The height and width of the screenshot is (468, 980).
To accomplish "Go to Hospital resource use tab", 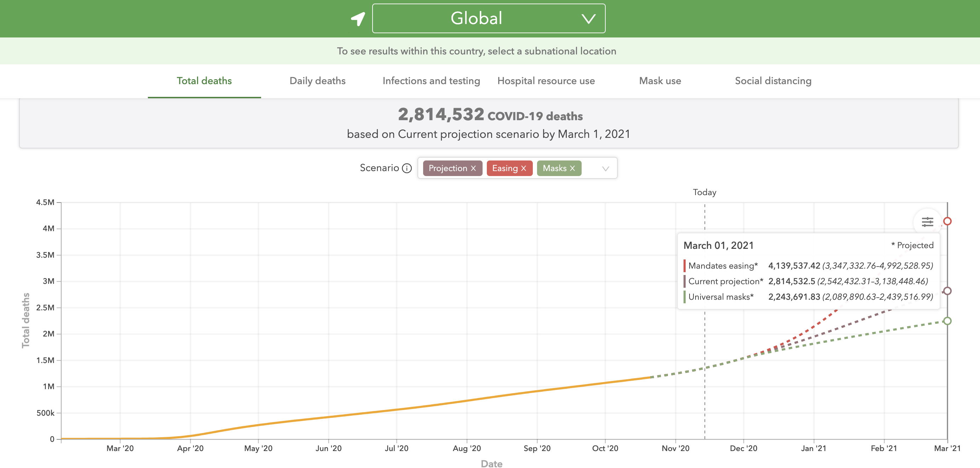I will (x=546, y=81).
